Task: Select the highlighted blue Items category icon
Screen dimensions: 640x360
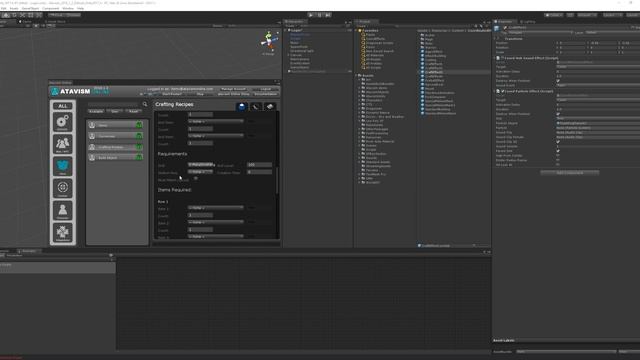Action: click(x=62, y=166)
